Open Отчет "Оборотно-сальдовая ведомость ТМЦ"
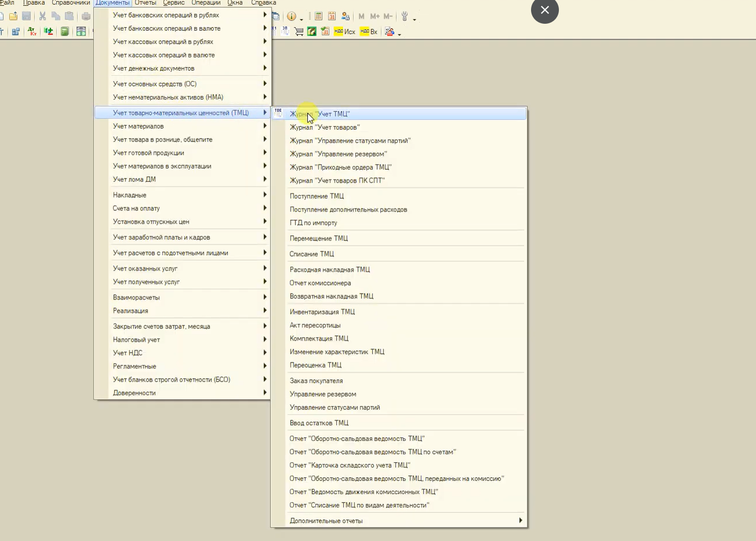Screen dimensions: 756x541 pyautogui.click(x=399, y=439)
